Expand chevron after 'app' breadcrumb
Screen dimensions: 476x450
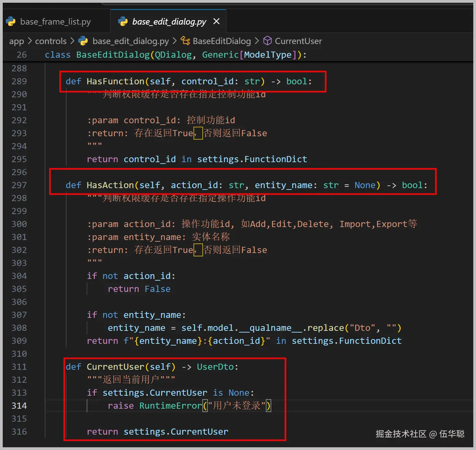pos(30,41)
